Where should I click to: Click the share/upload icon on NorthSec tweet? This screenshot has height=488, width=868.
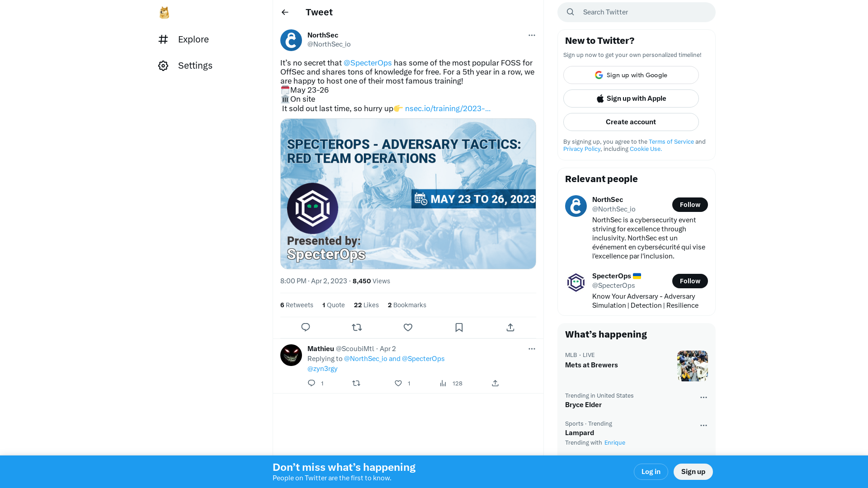point(510,327)
